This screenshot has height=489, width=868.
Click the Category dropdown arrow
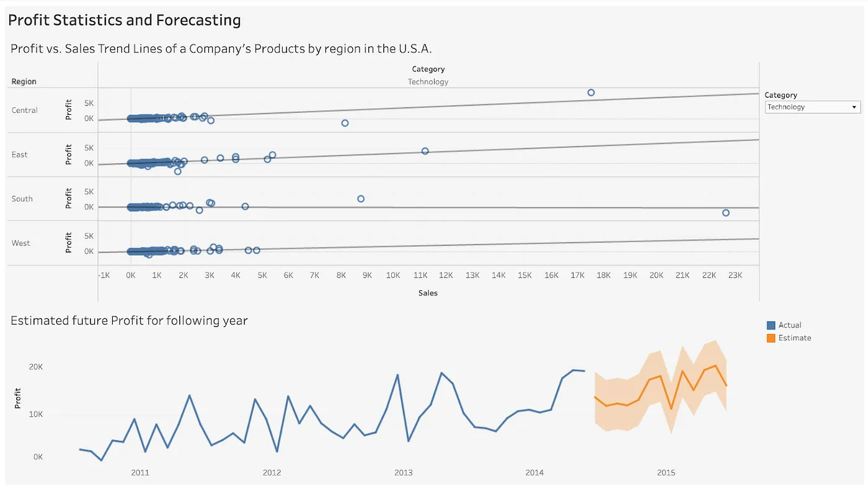(x=855, y=107)
